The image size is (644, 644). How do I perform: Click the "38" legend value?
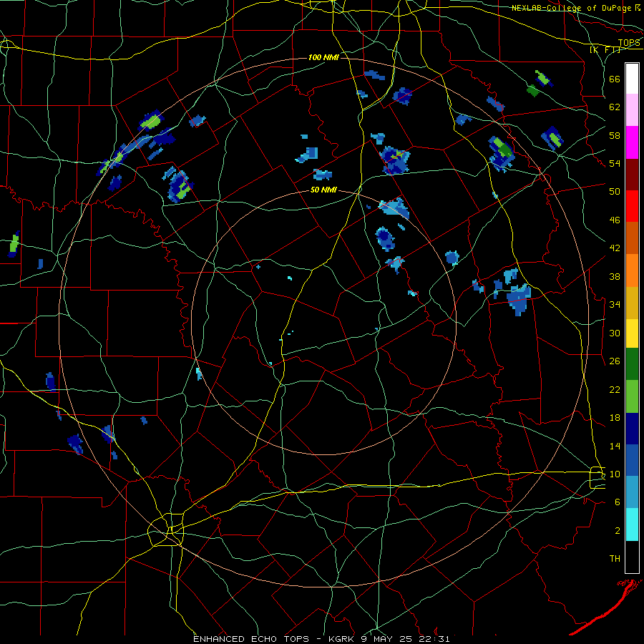615,276
